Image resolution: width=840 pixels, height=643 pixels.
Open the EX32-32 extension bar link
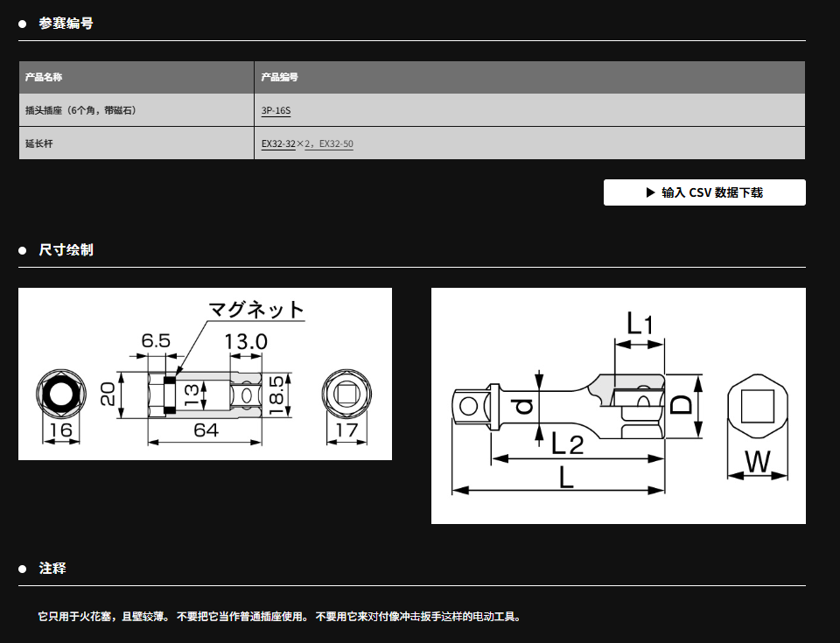coord(278,143)
